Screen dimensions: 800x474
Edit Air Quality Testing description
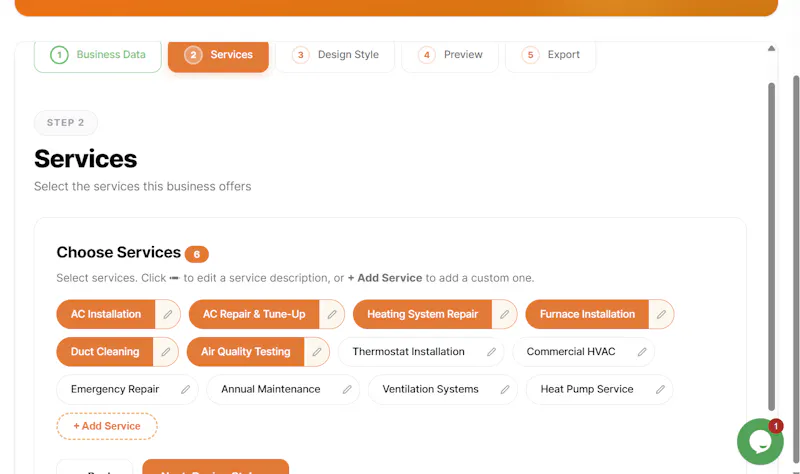(316, 352)
